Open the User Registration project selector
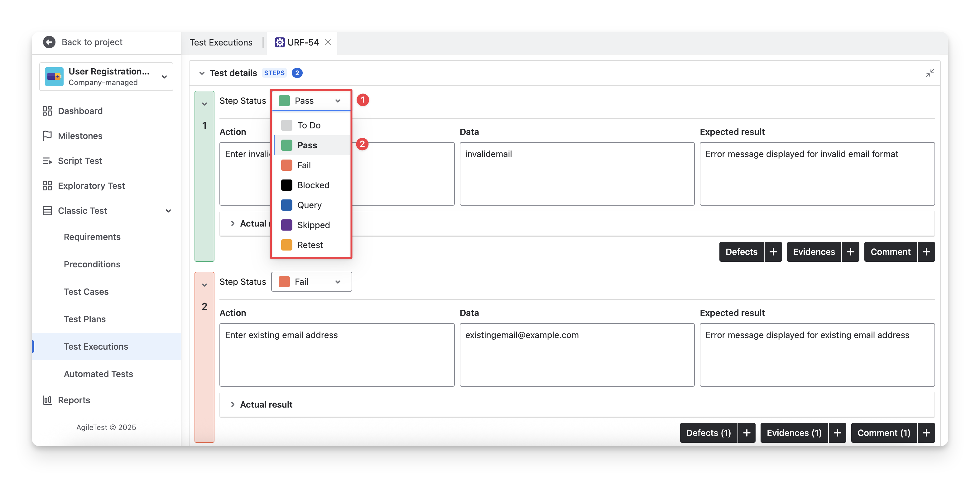 click(106, 76)
